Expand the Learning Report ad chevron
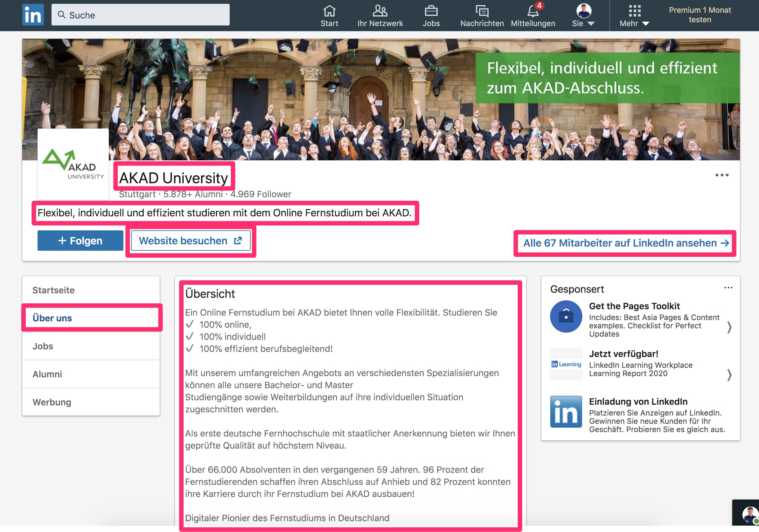Viewport: 759px width, 532px height. (x=729, y=375)
